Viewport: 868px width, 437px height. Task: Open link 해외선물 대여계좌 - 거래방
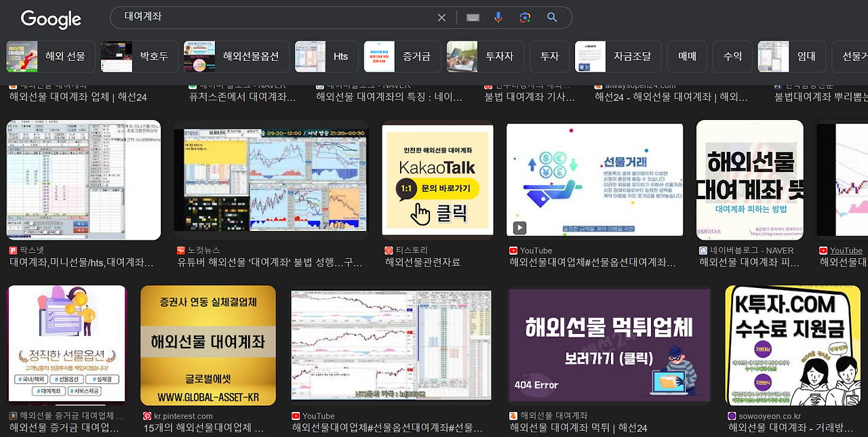(791, 428)
